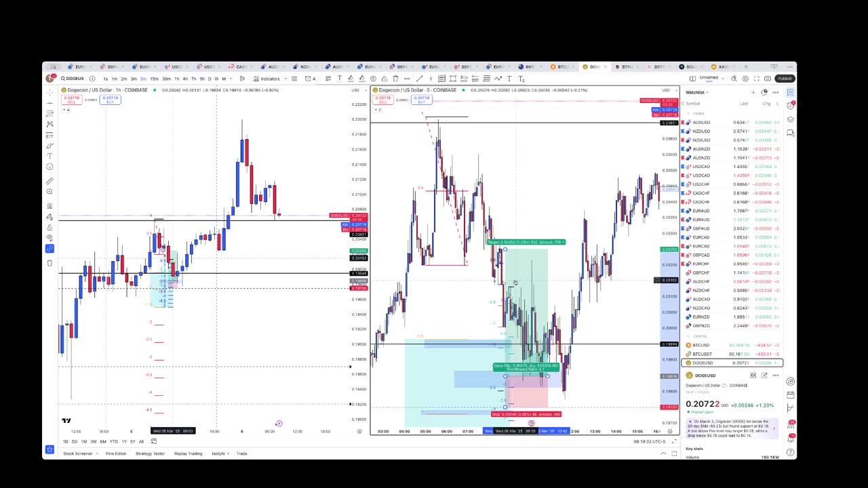
Task: Select the 5m timeframe
Action: (x=143, y=79)
